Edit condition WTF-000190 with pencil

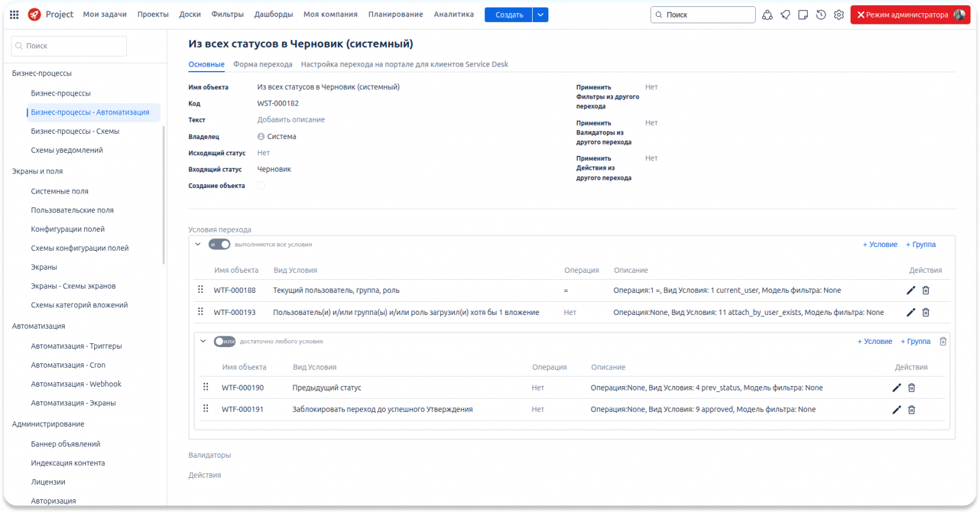[896, 388]
